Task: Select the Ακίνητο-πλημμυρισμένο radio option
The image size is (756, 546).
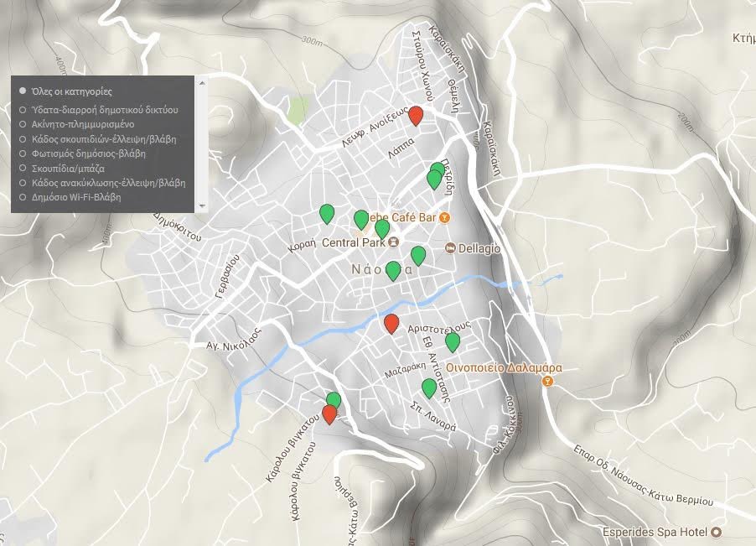Action: point(23,124)
